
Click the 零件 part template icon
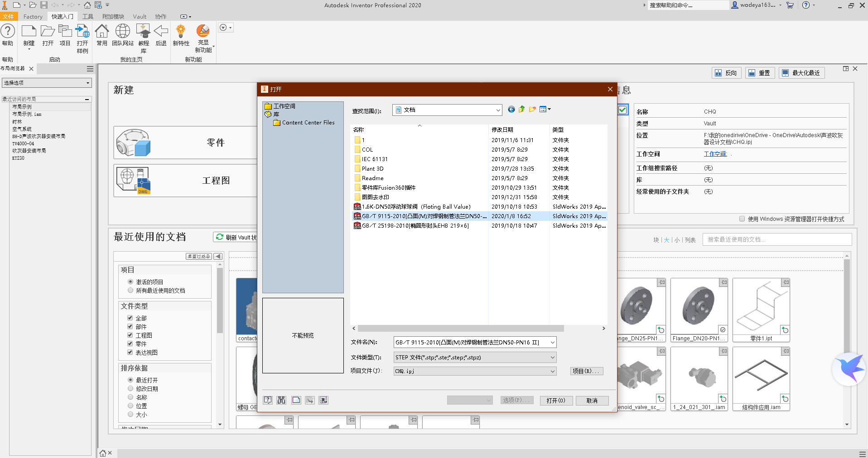tap(133, 143)
